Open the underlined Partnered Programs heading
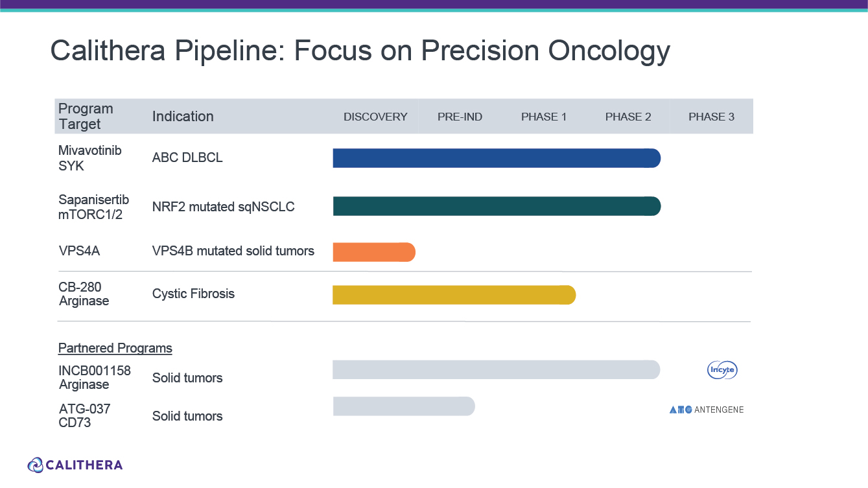This screenshot has width=868, height=488. [115, 348]
